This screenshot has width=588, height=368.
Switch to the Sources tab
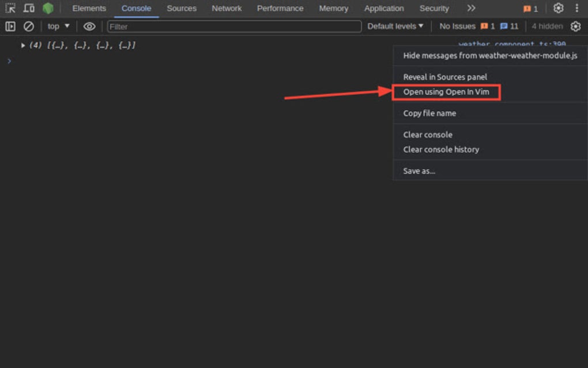182,8
